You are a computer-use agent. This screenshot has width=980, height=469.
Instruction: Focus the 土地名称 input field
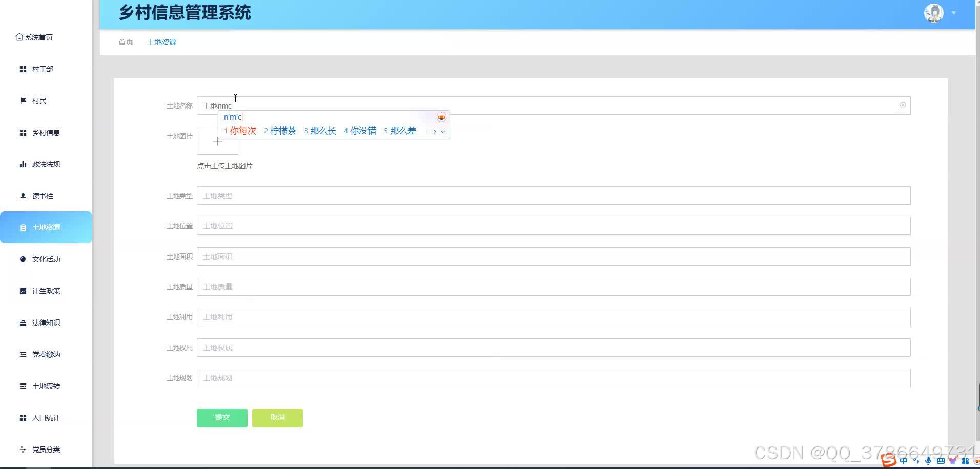tap(554, 105)
